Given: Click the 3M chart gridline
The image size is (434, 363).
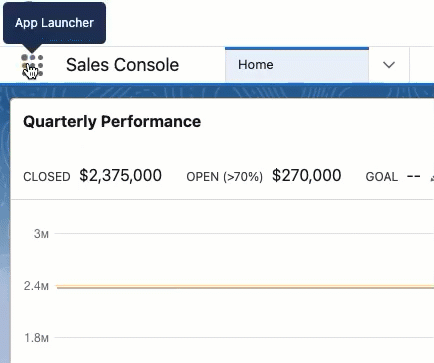Looking at the screenshot, I should point(244,234).
